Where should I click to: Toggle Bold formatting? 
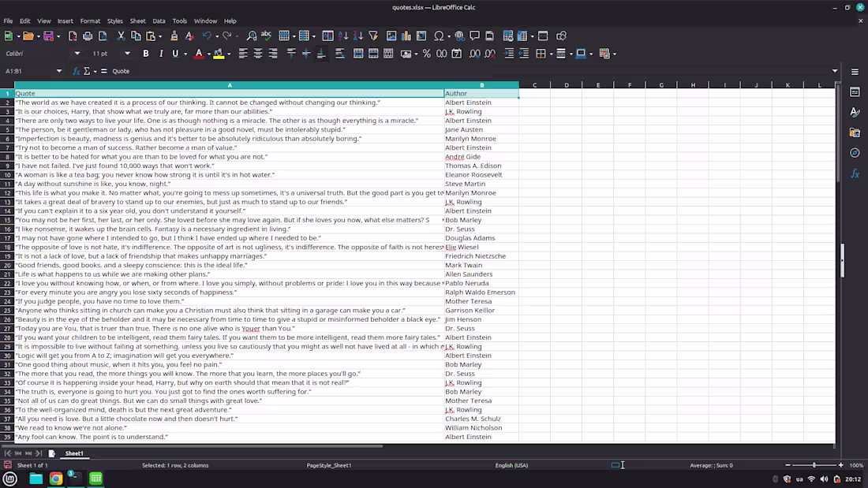146,54
